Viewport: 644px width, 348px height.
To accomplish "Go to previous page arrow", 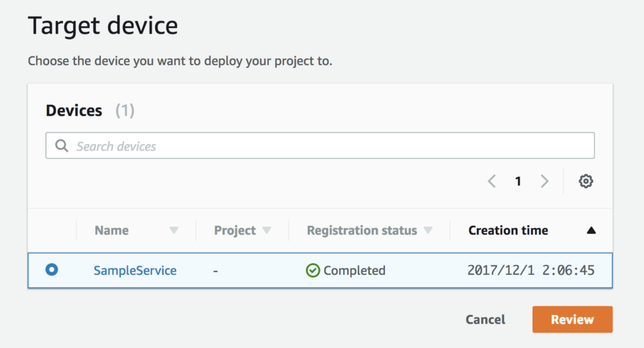I will coord(492,181).
